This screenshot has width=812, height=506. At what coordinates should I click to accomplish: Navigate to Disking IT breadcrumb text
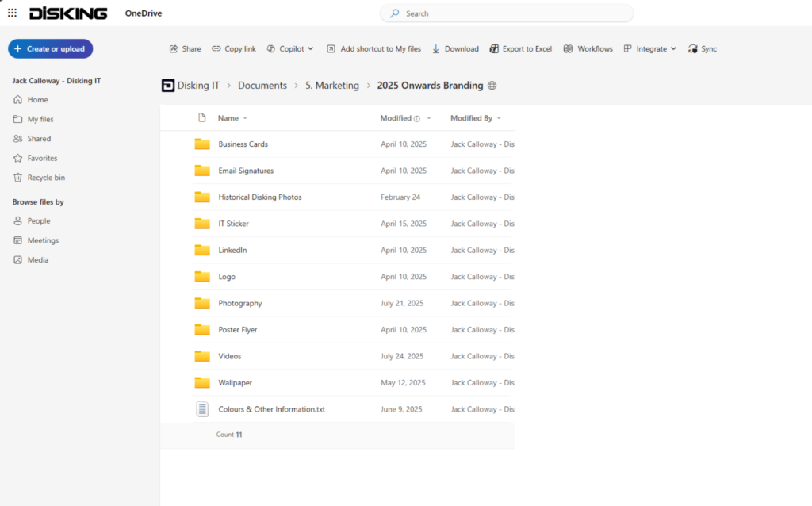point(198,86)
